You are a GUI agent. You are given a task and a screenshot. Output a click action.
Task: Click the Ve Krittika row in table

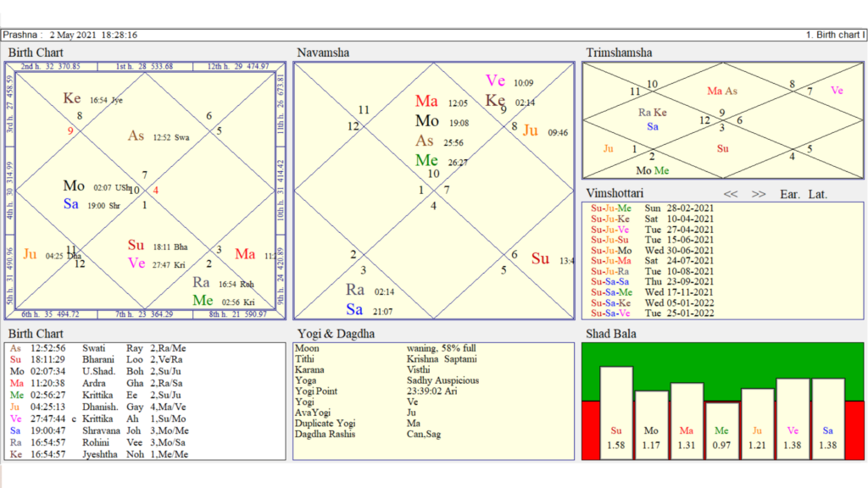point(98,419)
